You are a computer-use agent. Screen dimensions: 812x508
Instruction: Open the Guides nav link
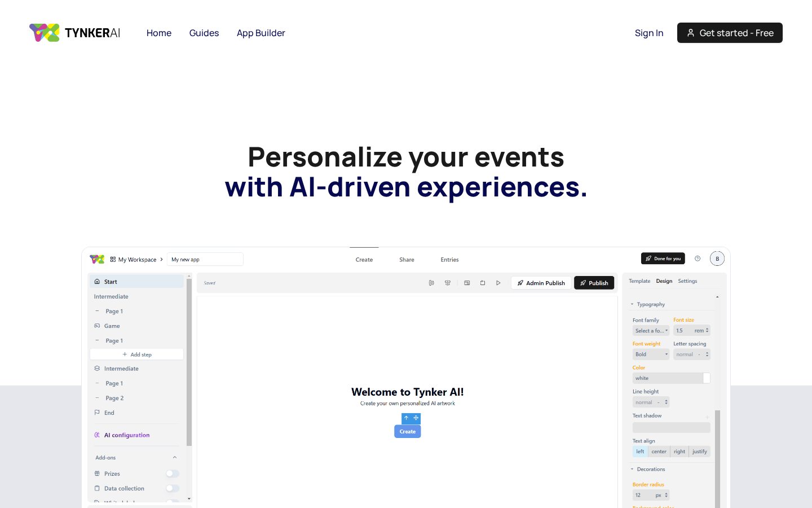pos(204,33)
